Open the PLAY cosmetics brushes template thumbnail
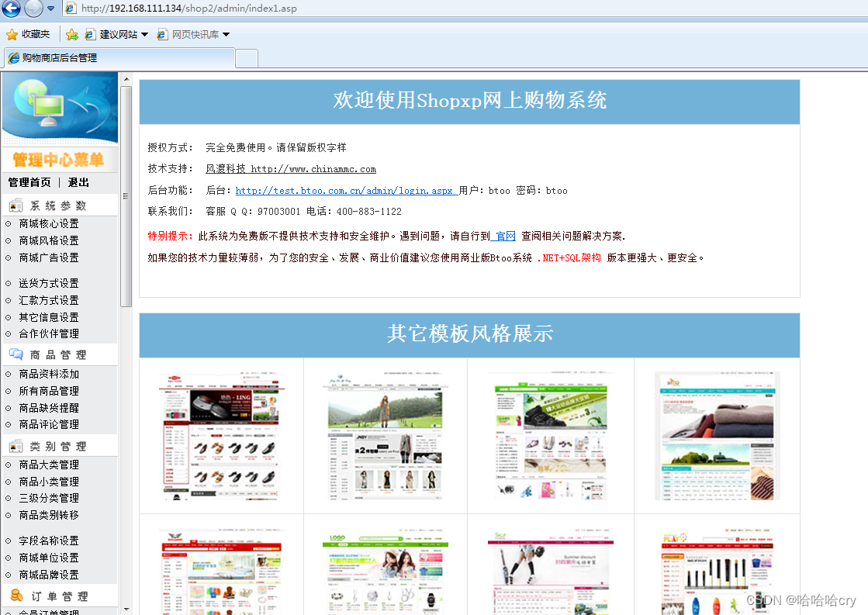 pyautogui.click(x=718, y=572)
